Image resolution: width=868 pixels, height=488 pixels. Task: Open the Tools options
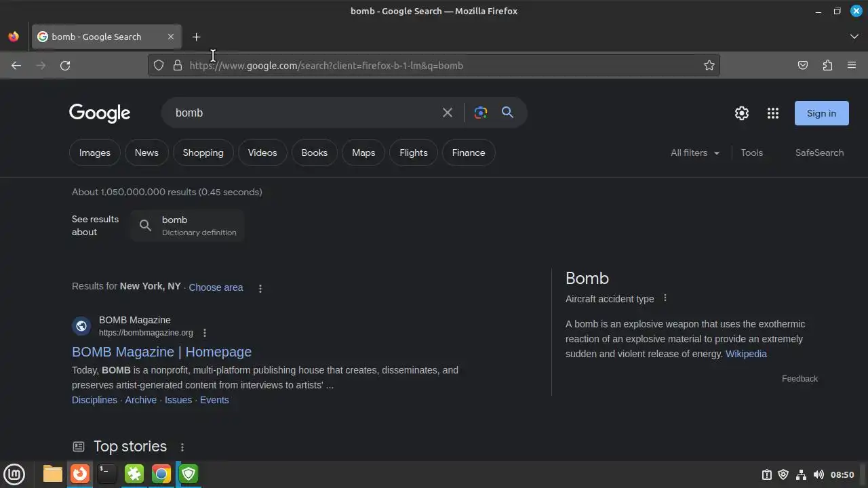[751, 152]
